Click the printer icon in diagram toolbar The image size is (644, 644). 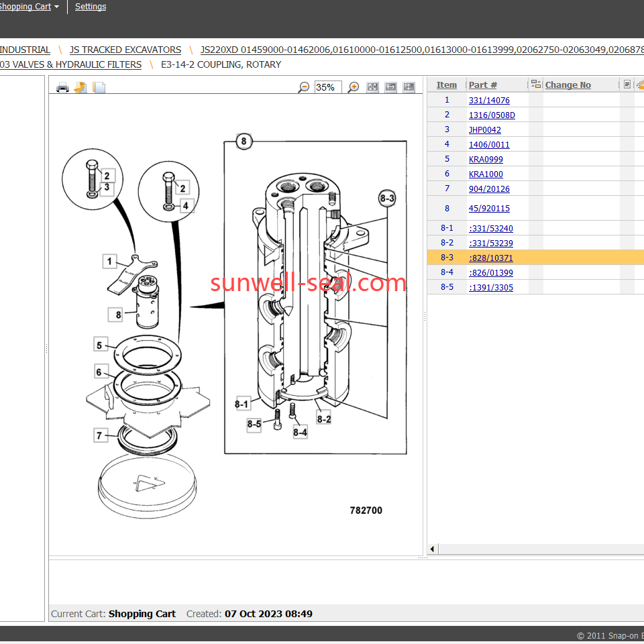[x=62, y=87]
